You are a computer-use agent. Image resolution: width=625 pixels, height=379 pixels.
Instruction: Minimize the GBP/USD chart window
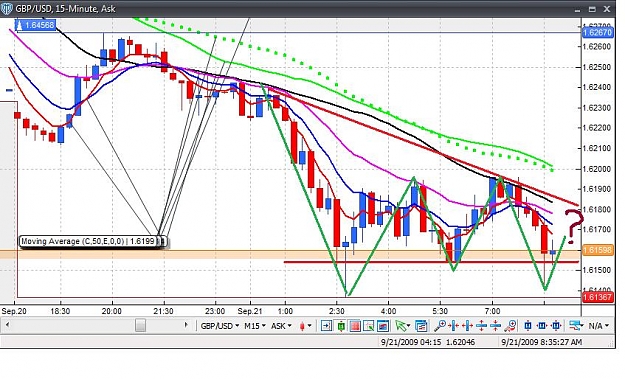(x=578, y=10)
